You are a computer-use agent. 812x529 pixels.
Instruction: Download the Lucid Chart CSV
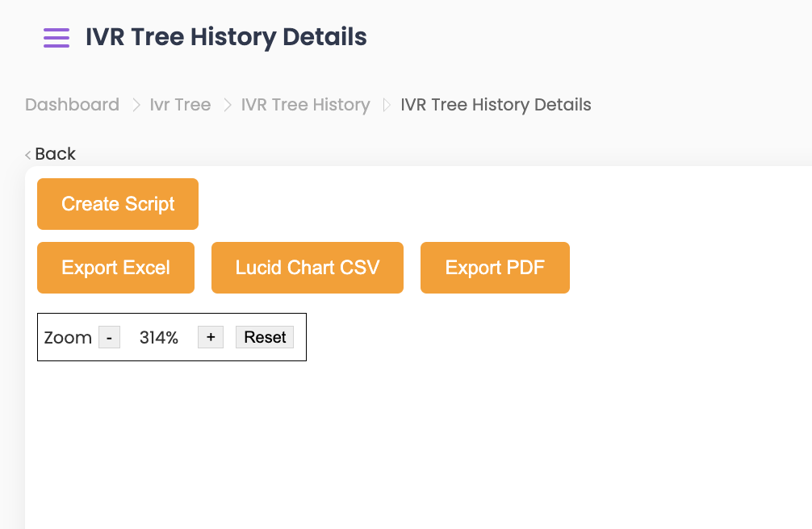(307, 268)
